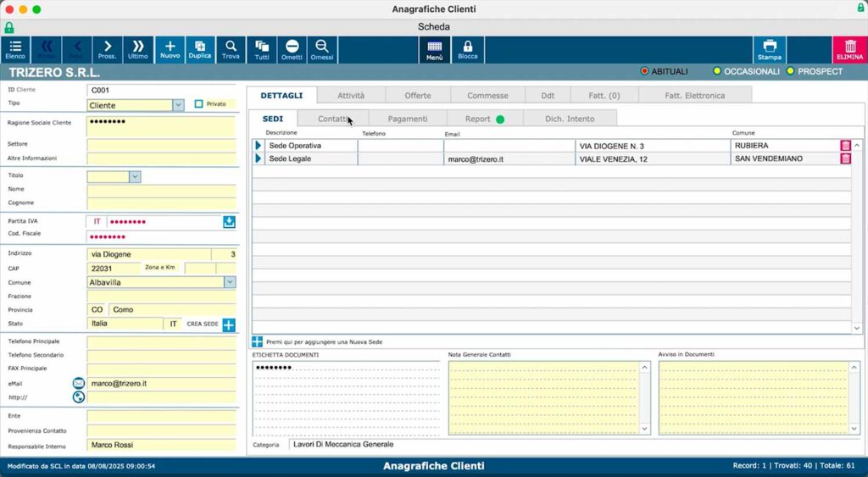Viewport: 868px width, 477px height.
Task: Click green lock icon below window title
Action: pyautogui.click(x=8, y=27)
